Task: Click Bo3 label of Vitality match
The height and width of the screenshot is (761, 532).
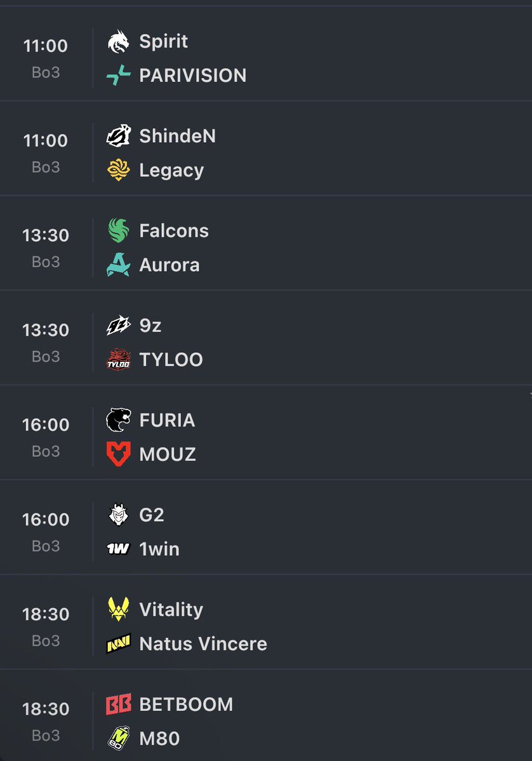Action: [46, 640]
